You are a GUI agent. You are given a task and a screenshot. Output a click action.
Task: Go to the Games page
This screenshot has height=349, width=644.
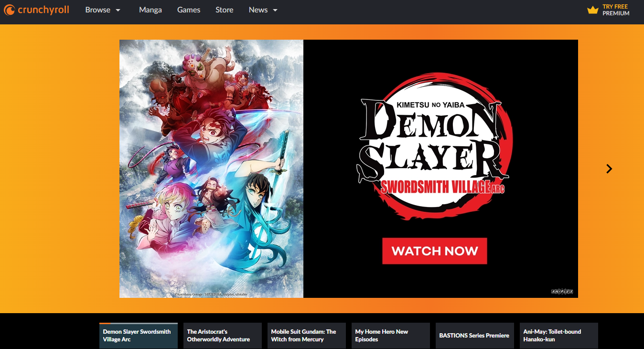pyautogui.click(x=189, y=10)
